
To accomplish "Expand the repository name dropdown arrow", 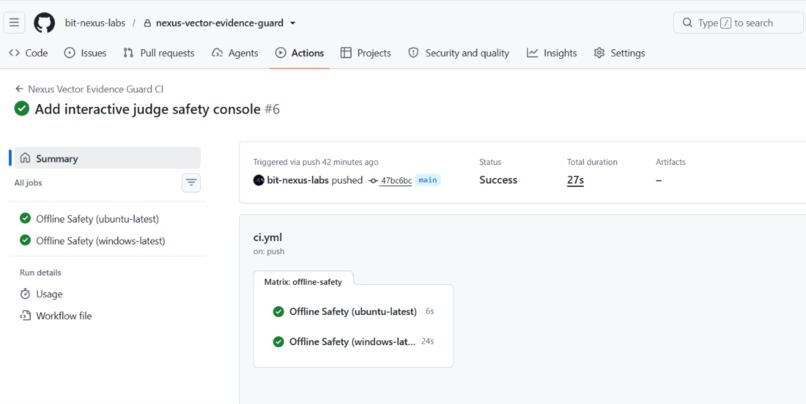I will (293, 23).
